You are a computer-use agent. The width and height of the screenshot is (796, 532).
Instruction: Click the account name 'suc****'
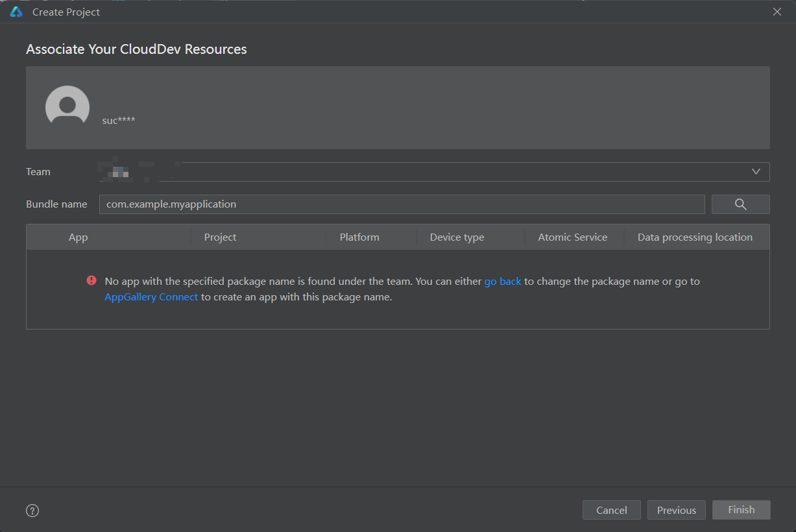tap(119, 121)
